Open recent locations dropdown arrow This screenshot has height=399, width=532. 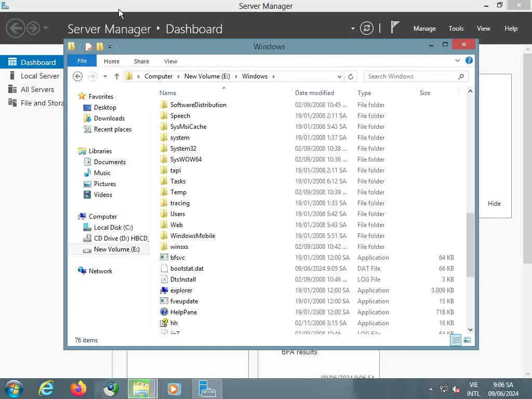tap(105, 76)
